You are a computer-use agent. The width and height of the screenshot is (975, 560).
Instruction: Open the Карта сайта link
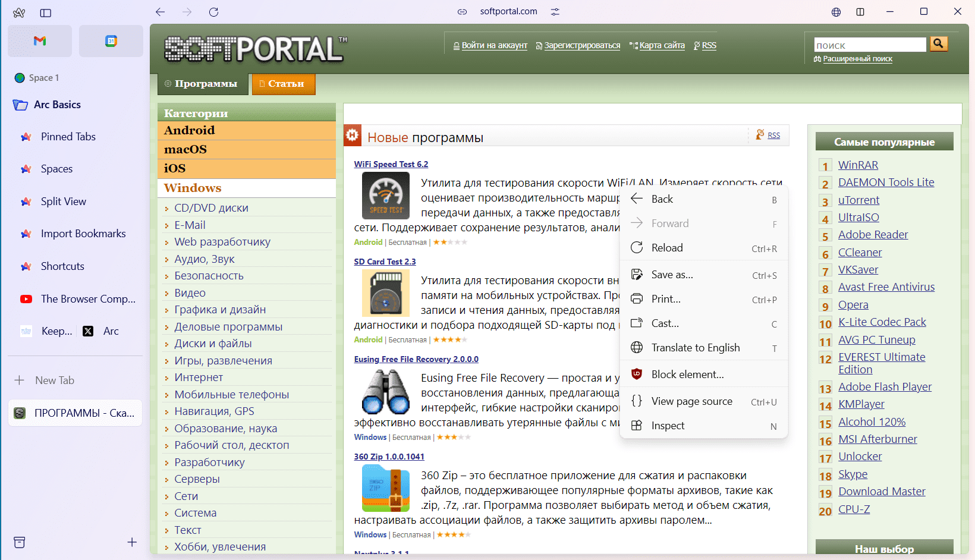(662, 45)
